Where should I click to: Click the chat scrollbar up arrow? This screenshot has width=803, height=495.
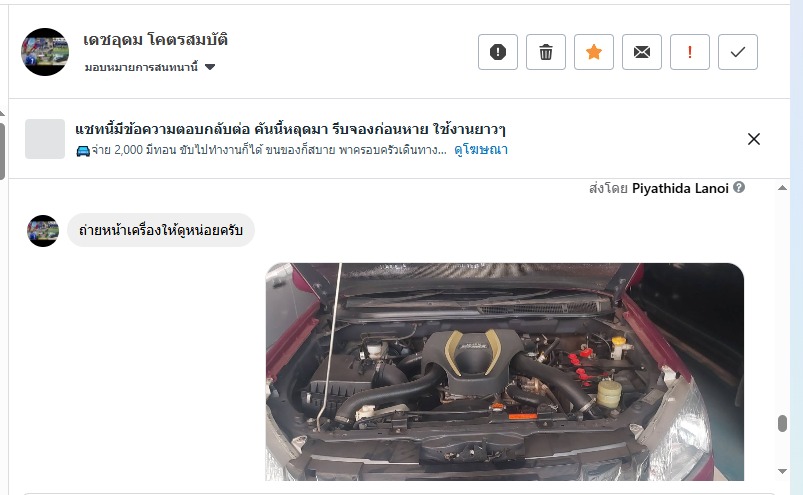click(782, 188)
